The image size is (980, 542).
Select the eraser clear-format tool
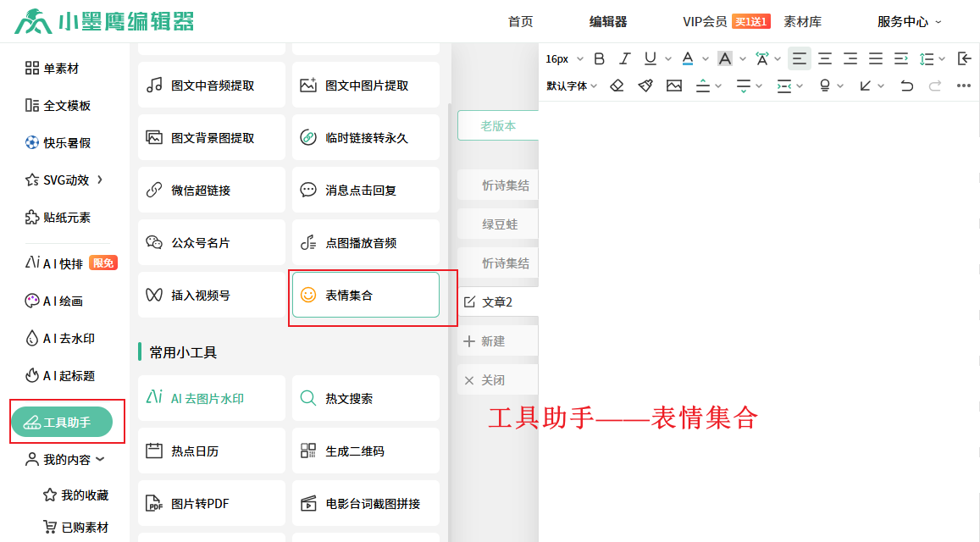[617, 86]
